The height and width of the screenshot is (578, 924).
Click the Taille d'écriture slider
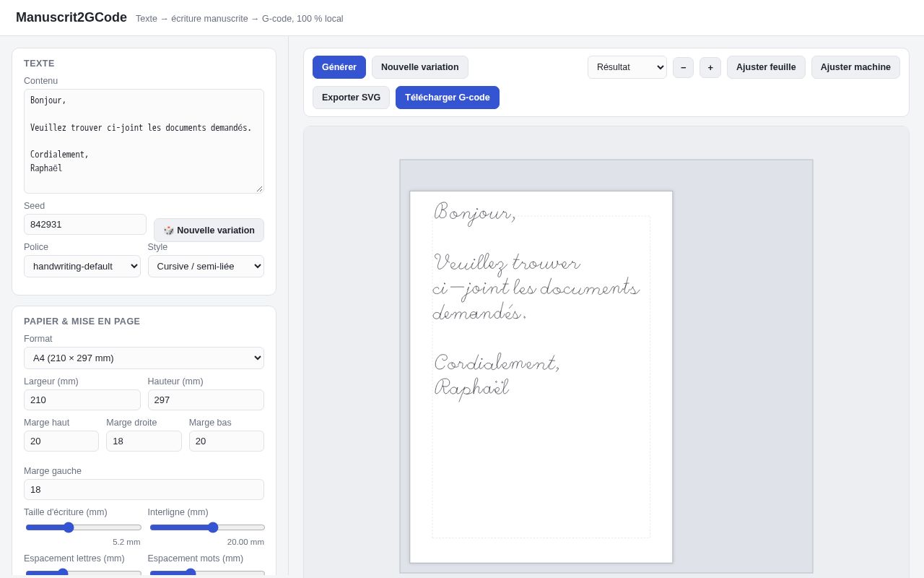point(83,527)
